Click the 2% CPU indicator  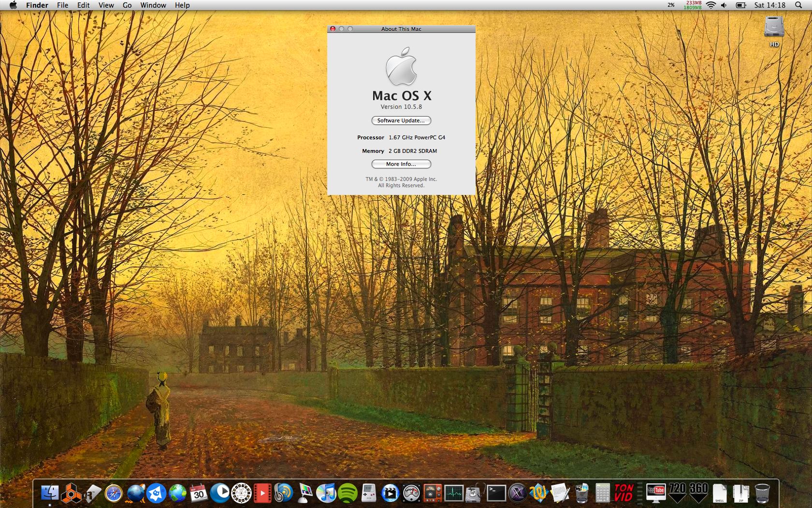point(671,5)
